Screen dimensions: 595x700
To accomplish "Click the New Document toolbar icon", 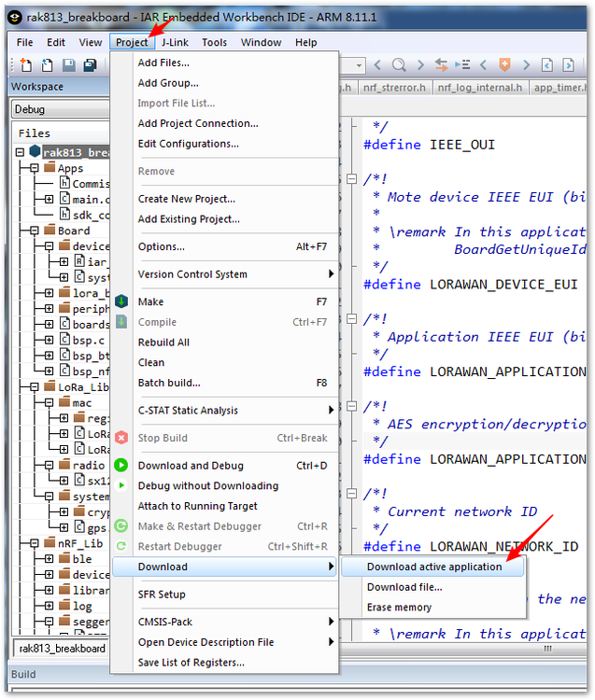I will 26,65.
